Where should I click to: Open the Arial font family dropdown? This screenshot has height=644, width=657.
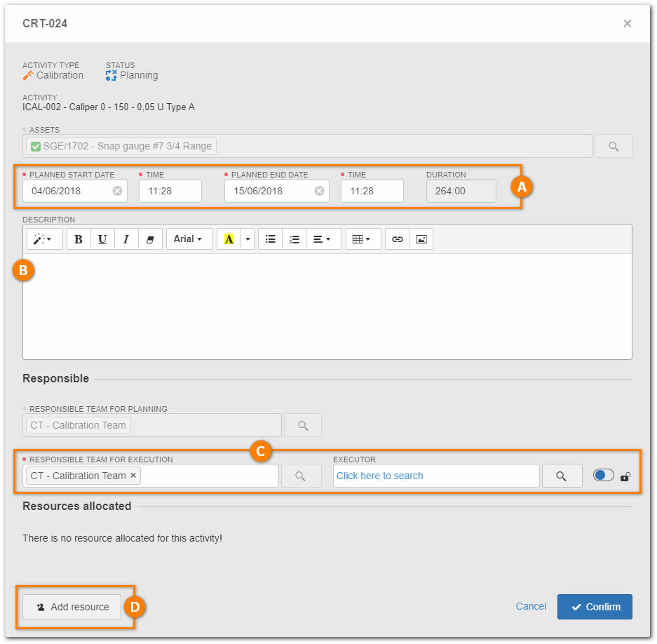189,239
